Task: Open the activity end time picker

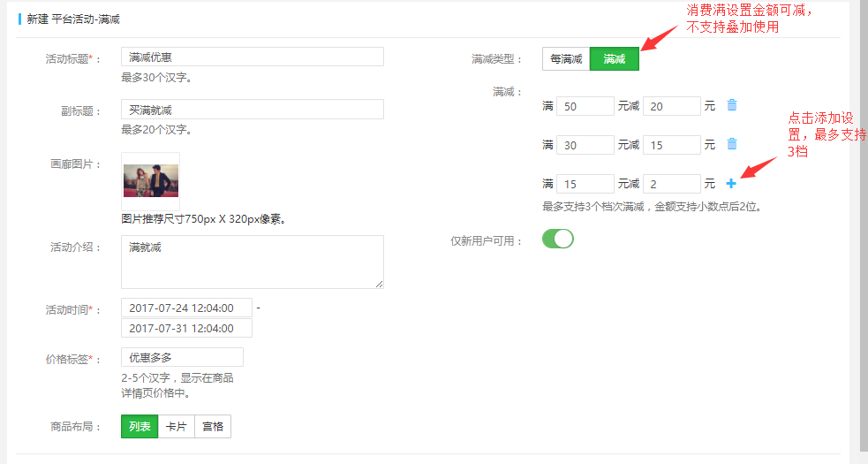Action: click(186, 328)
